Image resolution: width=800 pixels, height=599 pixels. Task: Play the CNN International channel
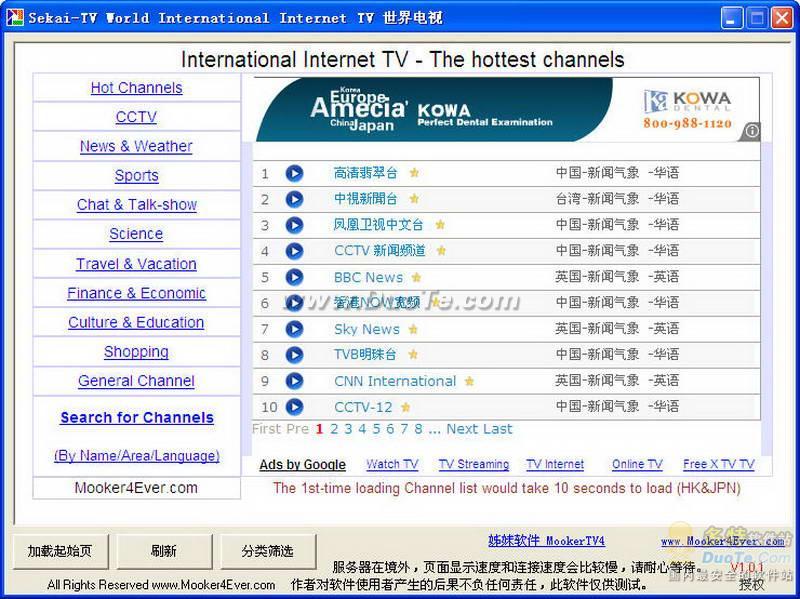click(294, 381)
